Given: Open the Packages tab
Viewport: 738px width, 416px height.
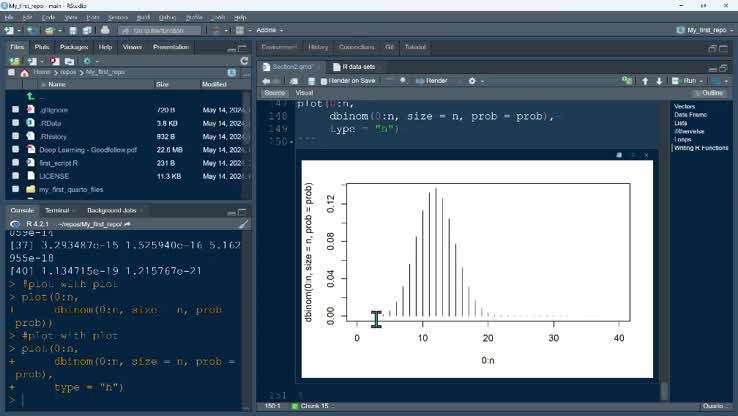Looking at the screenshot, I should click(74, 47).
